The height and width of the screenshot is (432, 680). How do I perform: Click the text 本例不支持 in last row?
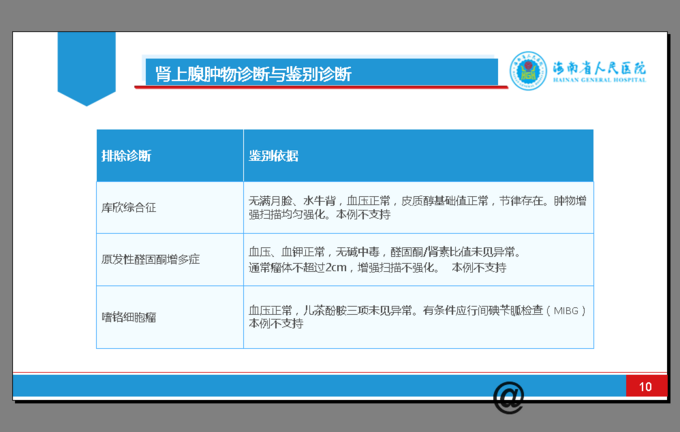275,324
